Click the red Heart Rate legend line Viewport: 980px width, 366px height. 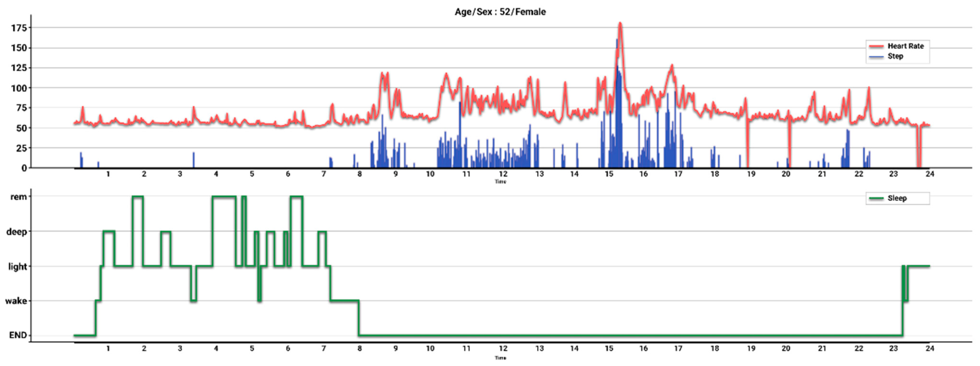tap(876, 46)
